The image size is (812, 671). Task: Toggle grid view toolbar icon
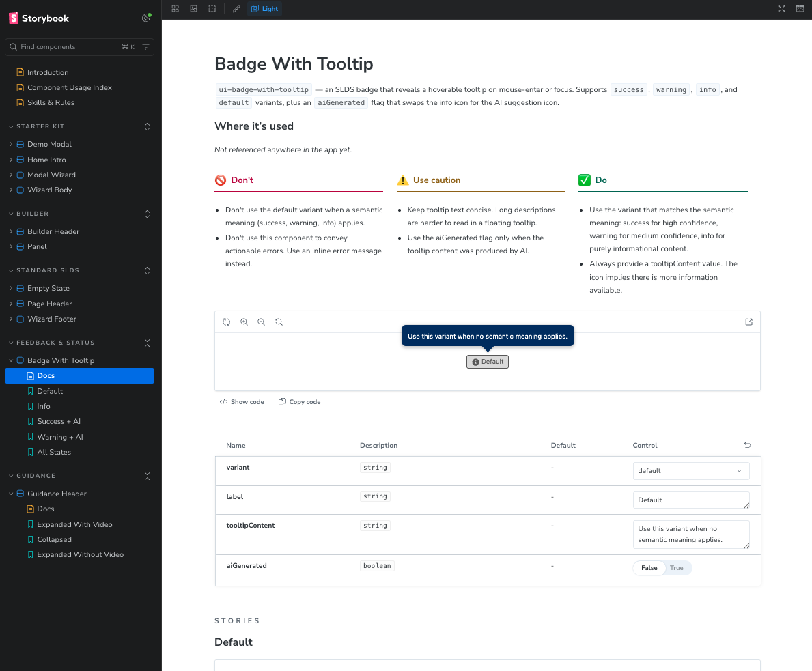pos(176,9)
